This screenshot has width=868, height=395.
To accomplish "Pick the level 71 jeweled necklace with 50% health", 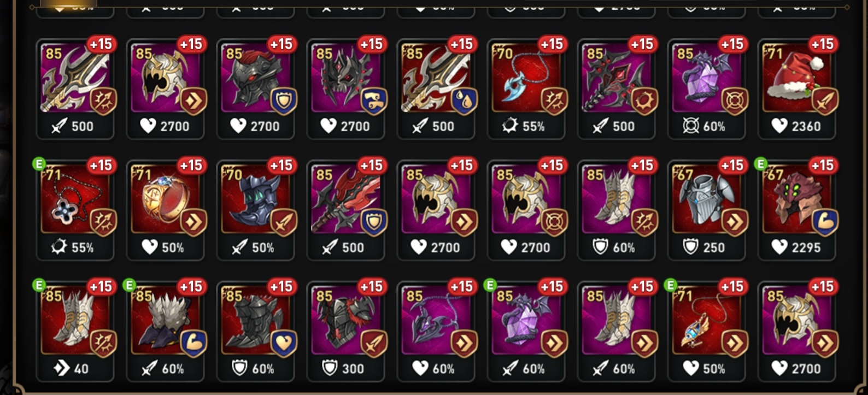I will (x=706, y=331).
